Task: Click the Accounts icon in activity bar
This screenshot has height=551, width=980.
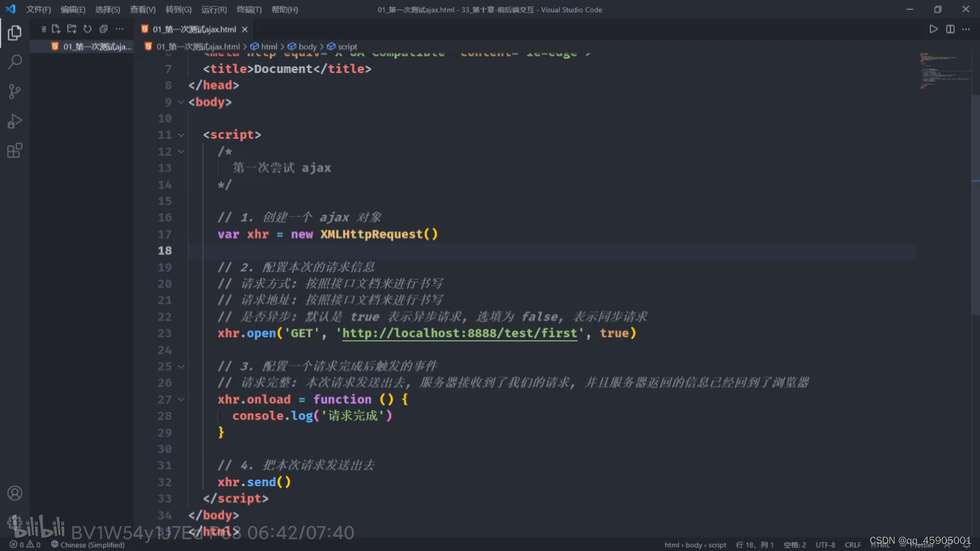Action: point(15,493)
